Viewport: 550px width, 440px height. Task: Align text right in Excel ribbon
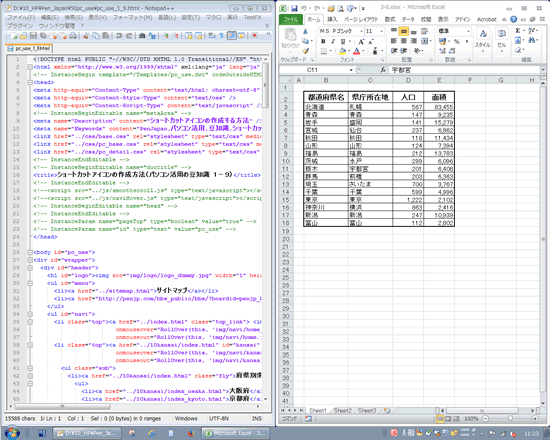tap(414, 41)
